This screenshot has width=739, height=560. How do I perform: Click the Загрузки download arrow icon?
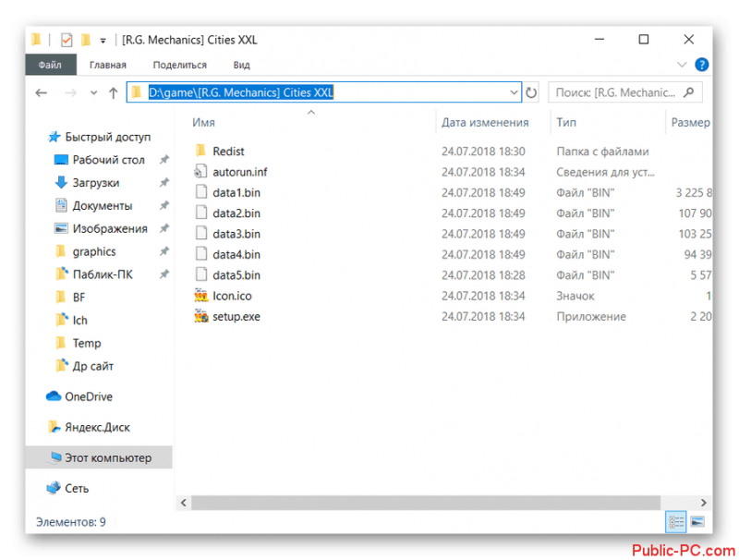coord(61,182)
